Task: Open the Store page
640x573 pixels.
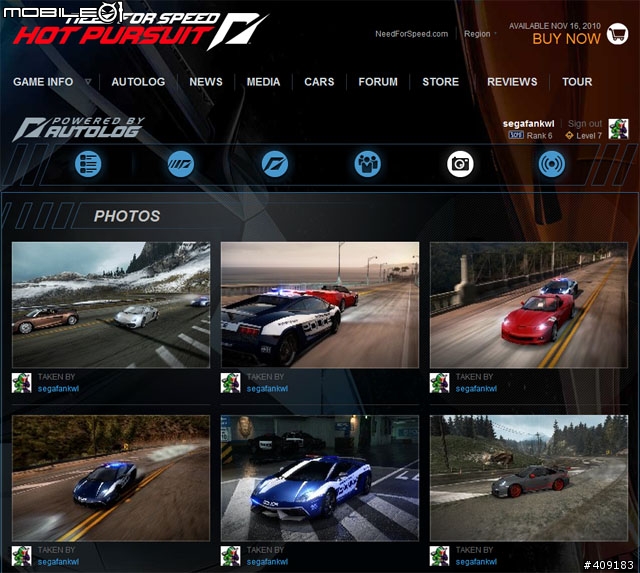Action: coord(440,82)
